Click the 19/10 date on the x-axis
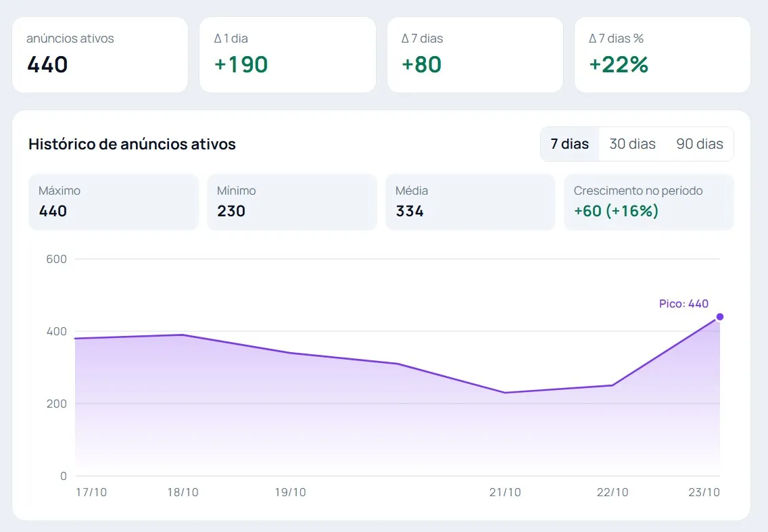768x532 pixels. coord(290,492)
